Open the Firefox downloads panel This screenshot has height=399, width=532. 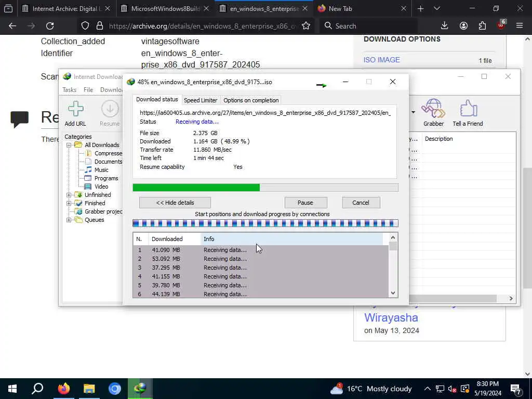pyautogui.click(x=445, y=26)
